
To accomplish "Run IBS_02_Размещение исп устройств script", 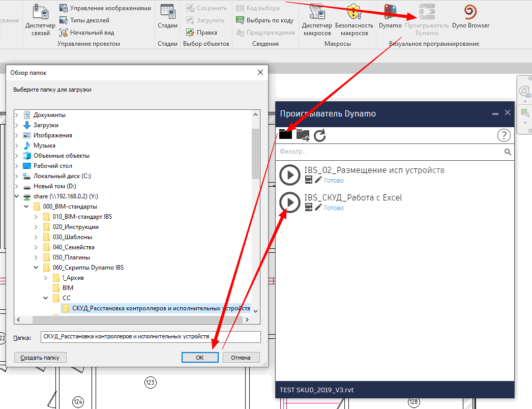I will [x=290, y=175].
